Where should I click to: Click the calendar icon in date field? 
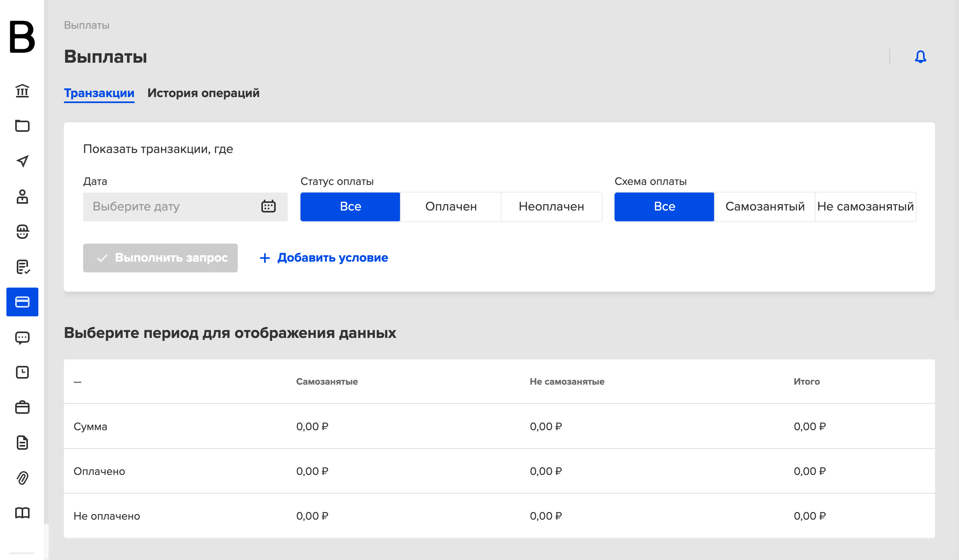(269, 207)
